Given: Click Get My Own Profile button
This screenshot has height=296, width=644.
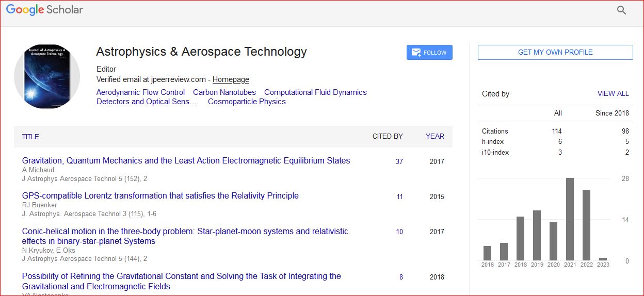Looking at the screenshot, I should [555, 52].
